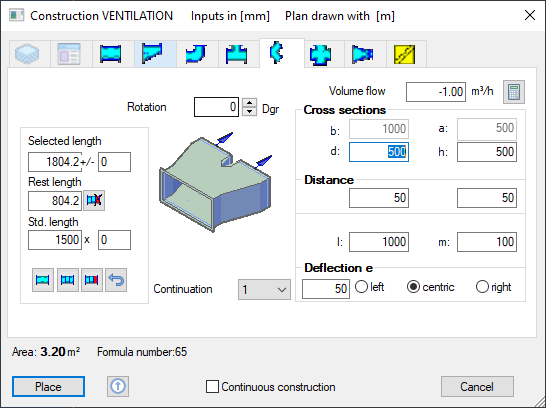Select the T-piece branch tab
This screenshot has height=408, width=546.
236,54
